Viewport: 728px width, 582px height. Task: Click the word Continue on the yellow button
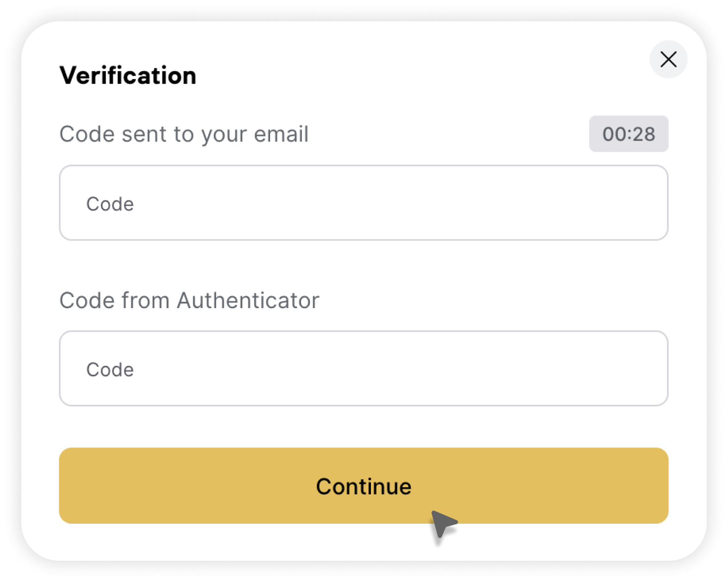click(x=364, y=487)
